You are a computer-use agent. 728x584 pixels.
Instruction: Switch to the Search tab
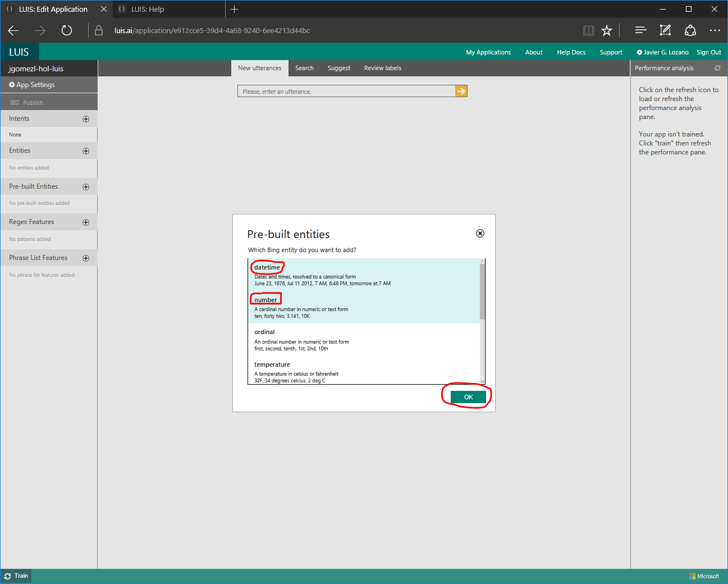pyautogui.click(x=305, y=68)
